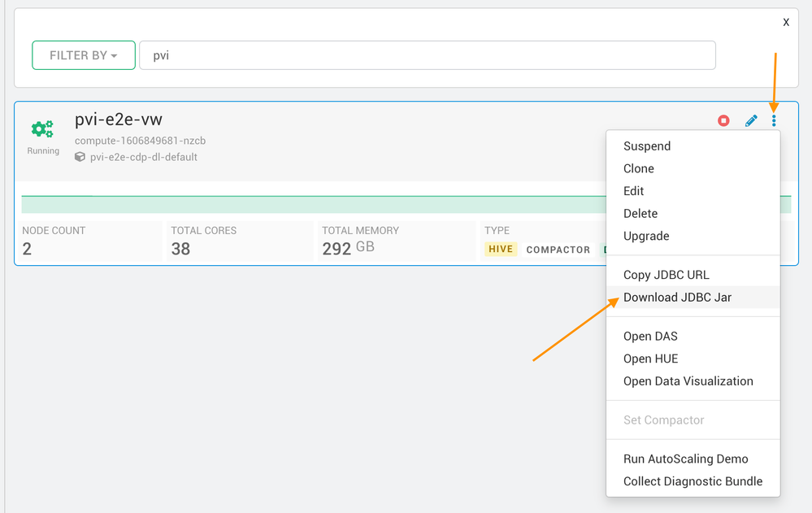Click the database catalog cube icon

coord(80,157)
